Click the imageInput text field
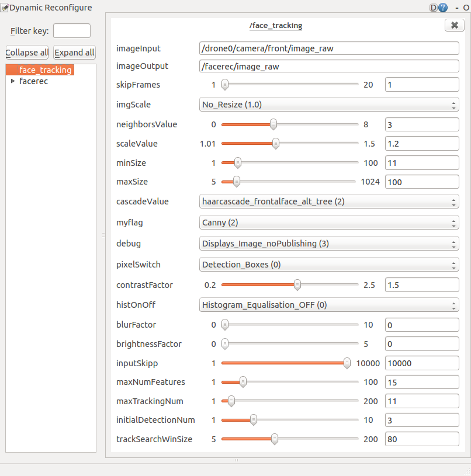Screen dimensions: 471x476 point(329,48)
